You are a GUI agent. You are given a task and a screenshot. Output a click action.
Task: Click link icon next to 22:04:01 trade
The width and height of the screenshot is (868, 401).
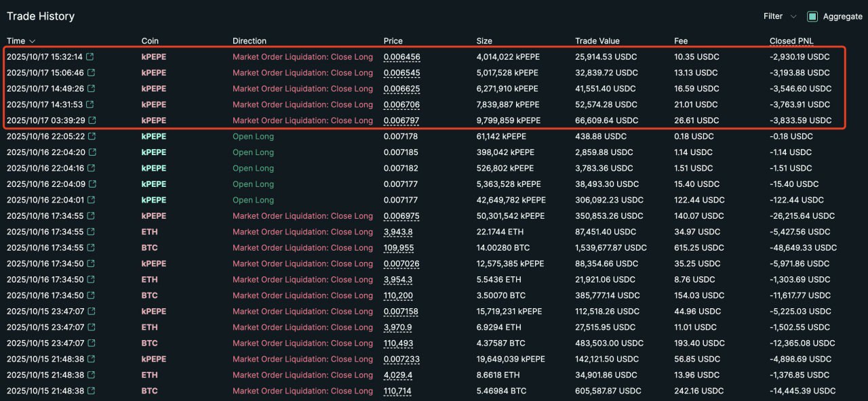tap(91, 200)
